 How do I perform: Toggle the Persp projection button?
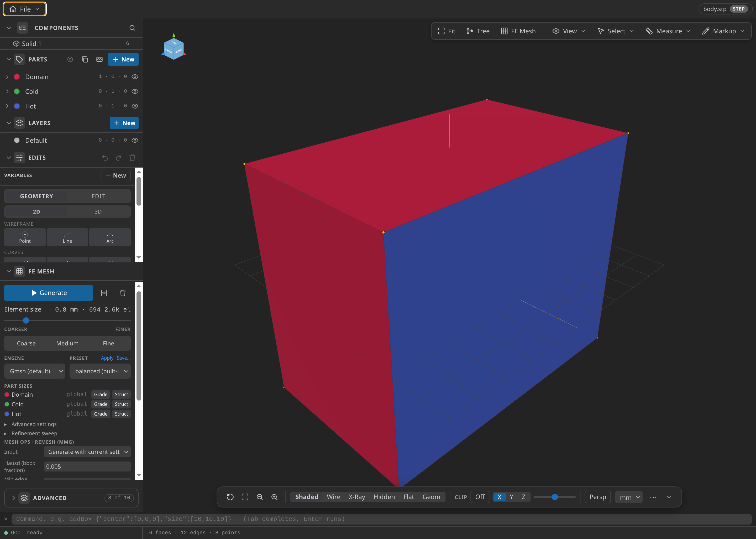(x=597, y=497)
